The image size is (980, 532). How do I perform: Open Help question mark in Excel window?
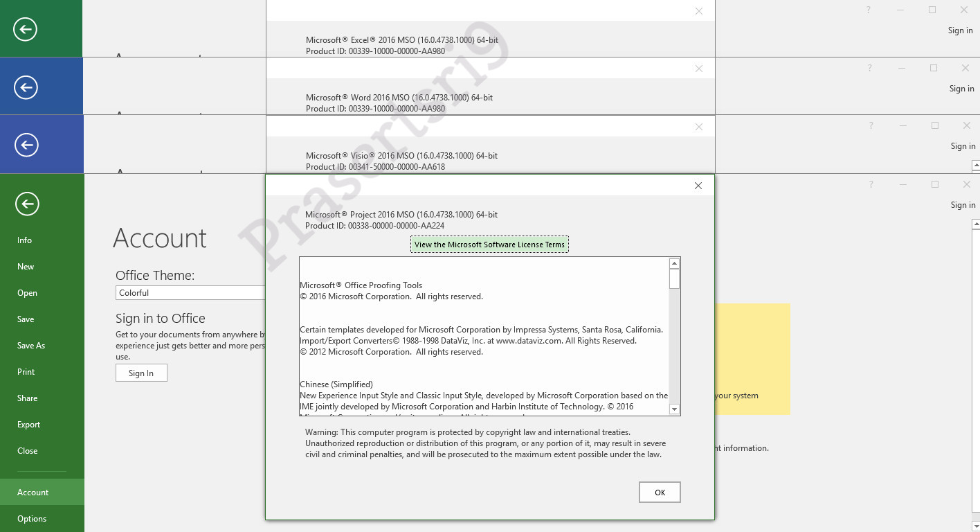click(x=869, y=10)
